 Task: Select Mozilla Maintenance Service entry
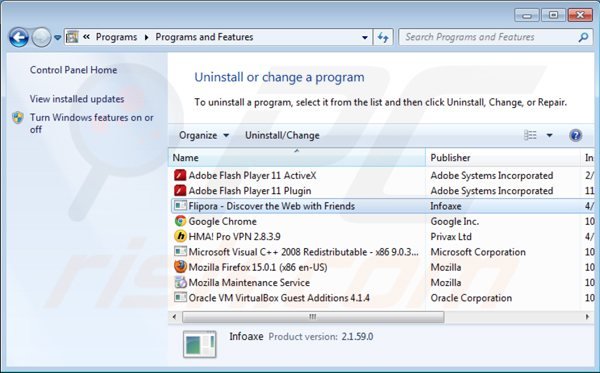(x=249, y=283)
